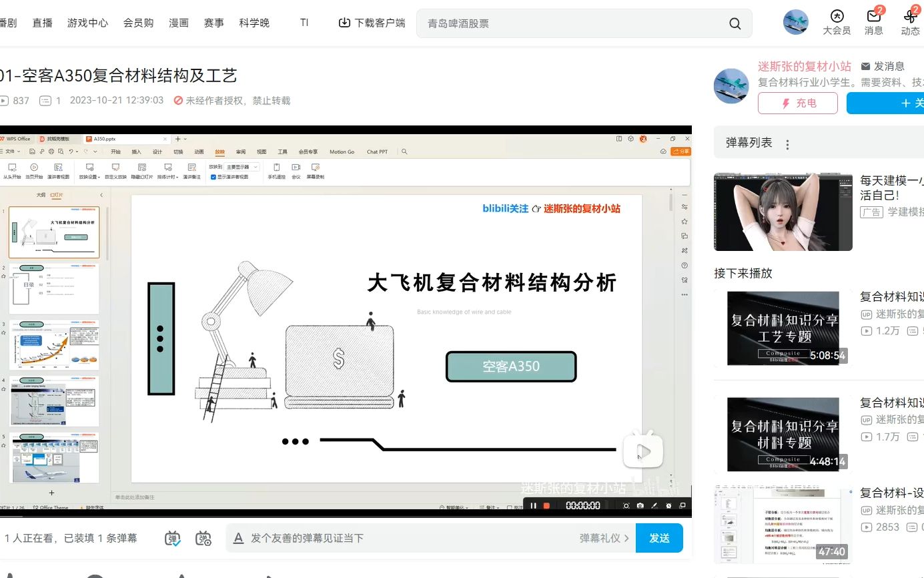924x578 pixels.
Task: In the video, click the 当页开始 icon
Action: pyautogui.click(x=34, y=171)
